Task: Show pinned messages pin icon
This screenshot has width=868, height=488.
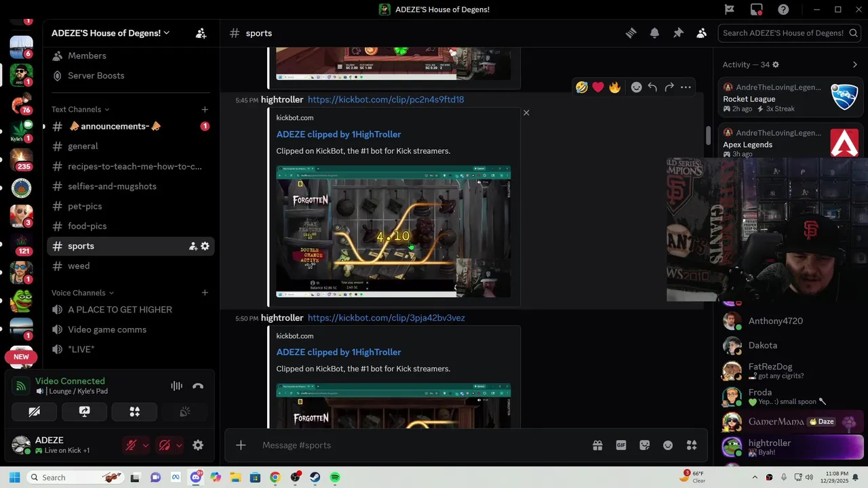Action: click(x=678, y=33)
